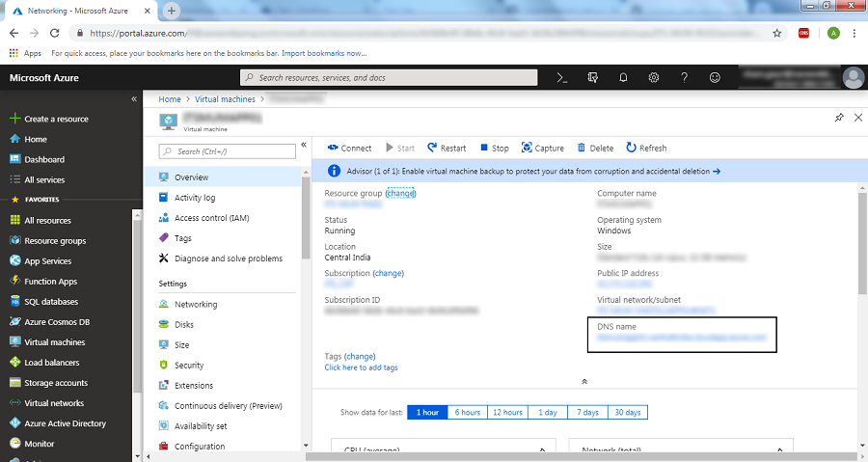Open Diagnose and solve problems
The height and width of the screenshot is (462, 868).
[x=222, y=258]
